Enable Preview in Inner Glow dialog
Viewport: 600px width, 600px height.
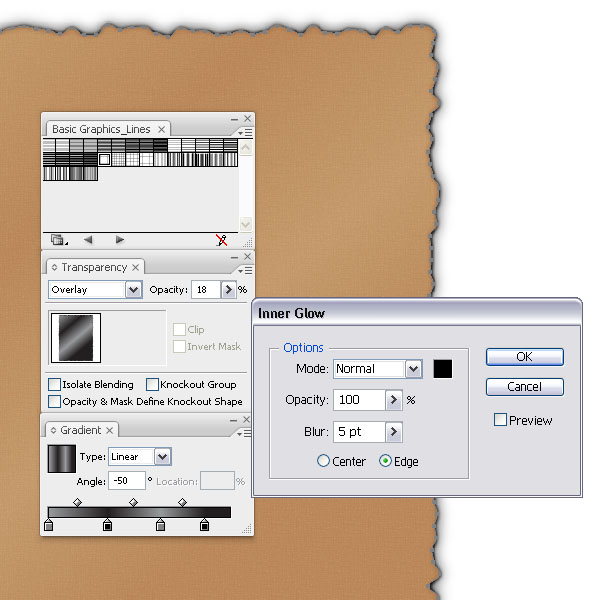tap(500, 419)
